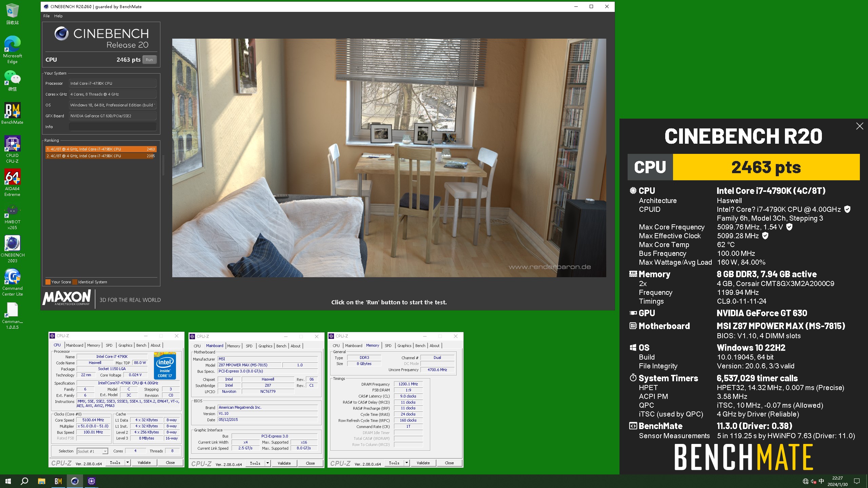Click Close button in Mainboard CPU-Z
Viewport: 868px width, 488px height.
point(310,463)
